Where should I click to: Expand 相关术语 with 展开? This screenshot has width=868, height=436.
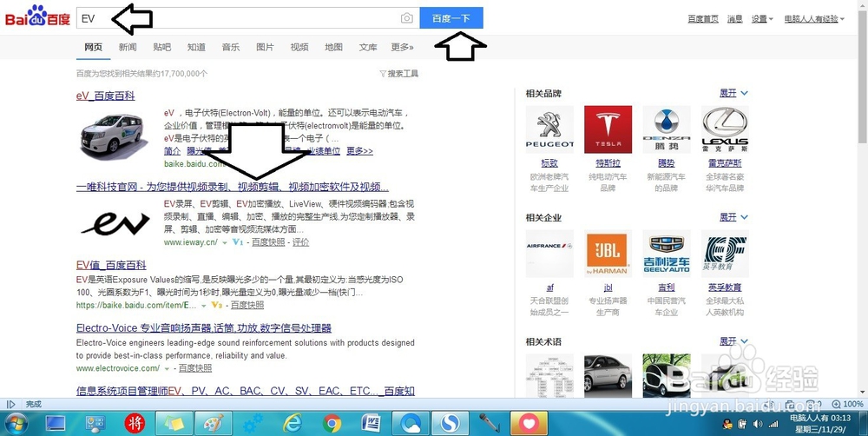pyautogui.click(x=733, y=341)
